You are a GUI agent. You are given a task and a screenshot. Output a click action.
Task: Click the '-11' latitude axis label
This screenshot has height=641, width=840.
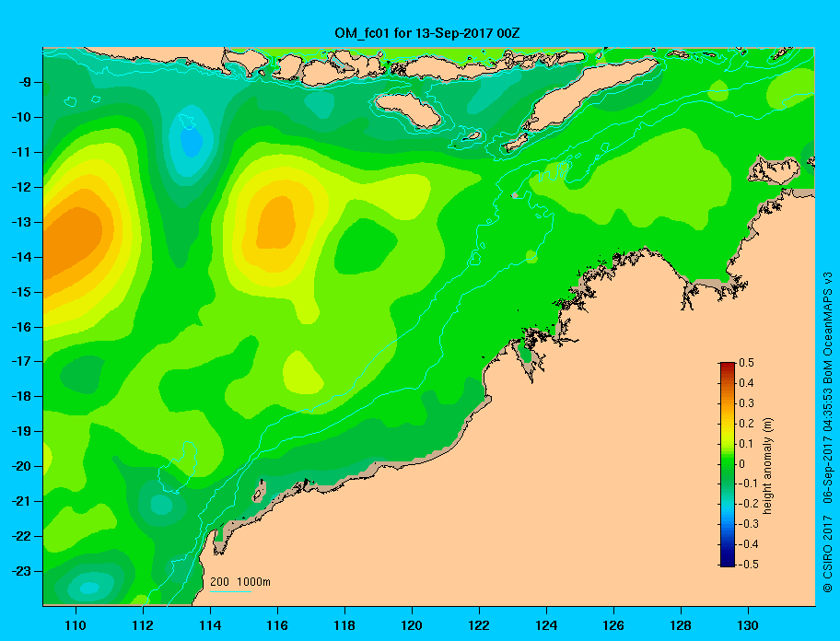[x=21, y=152]
